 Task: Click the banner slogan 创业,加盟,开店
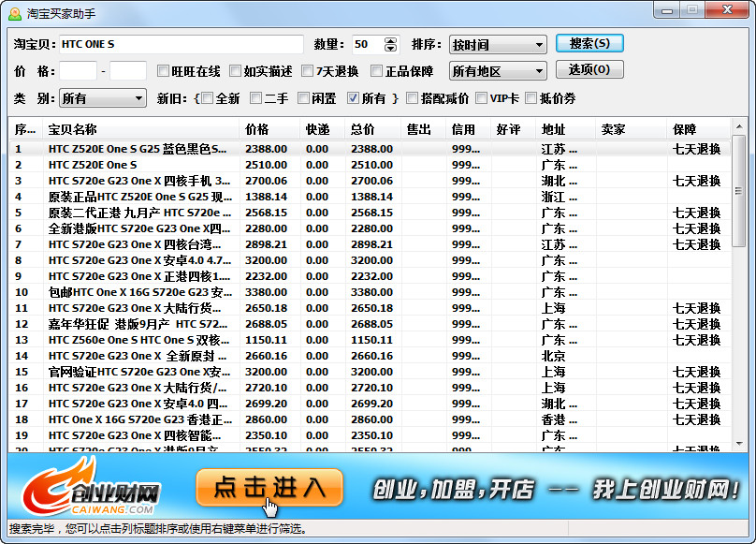point(454,490)
